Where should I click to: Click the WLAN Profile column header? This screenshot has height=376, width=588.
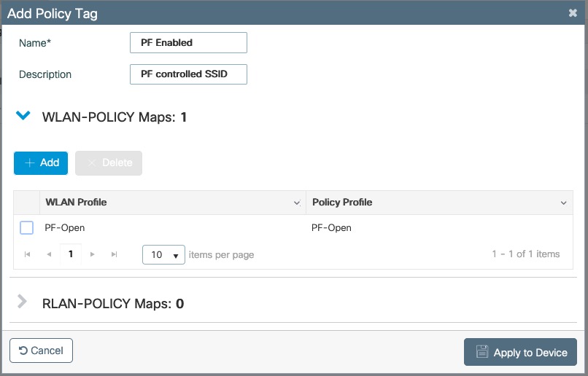77,203
